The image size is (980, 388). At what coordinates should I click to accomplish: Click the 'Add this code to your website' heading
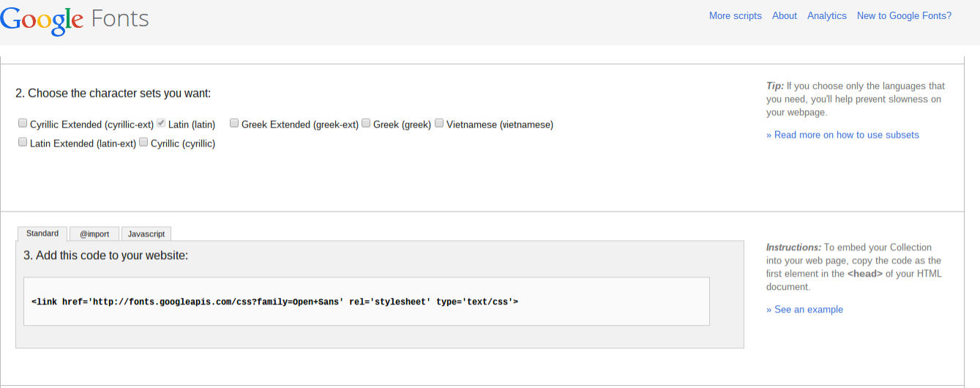105,255
